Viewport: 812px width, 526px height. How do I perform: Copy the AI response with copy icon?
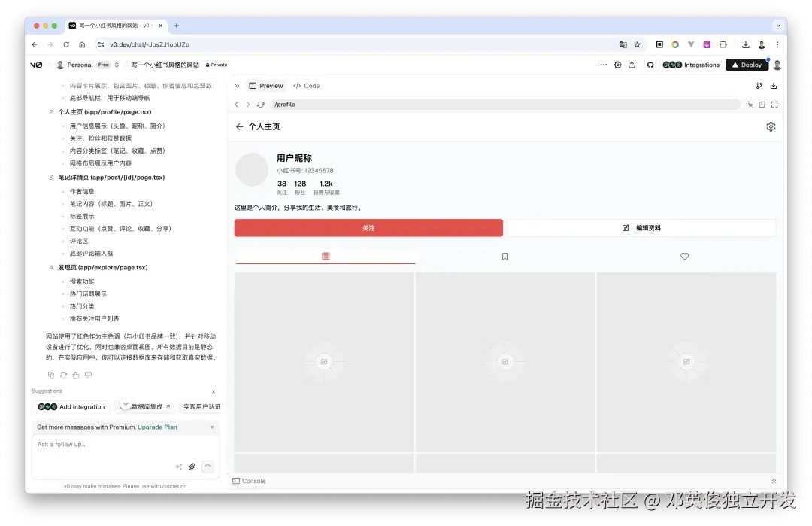(51, 375)
